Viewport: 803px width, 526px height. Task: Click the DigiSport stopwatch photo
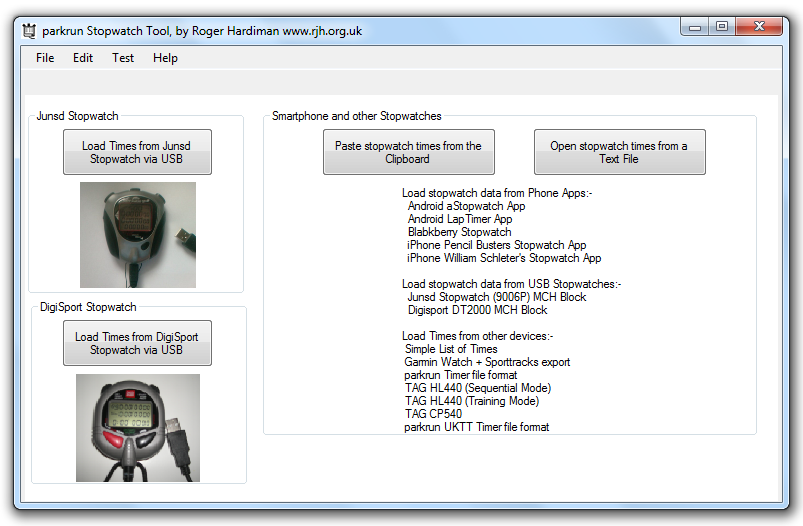(x=138, y=428)
